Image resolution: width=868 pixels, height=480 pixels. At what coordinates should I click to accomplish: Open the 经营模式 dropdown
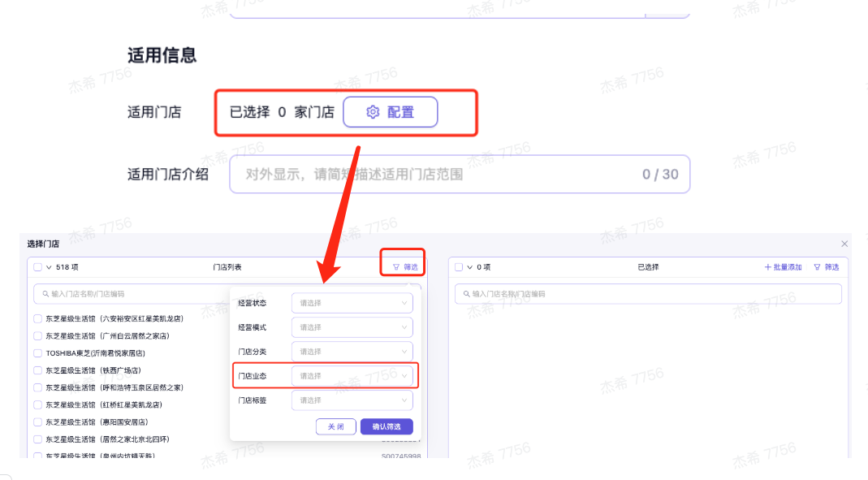pos(352,327)
